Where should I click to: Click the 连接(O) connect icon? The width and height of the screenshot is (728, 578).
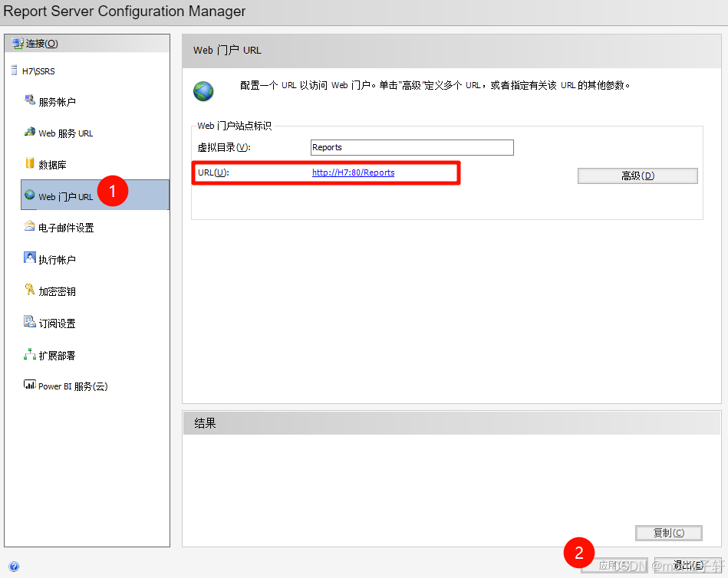16,43
